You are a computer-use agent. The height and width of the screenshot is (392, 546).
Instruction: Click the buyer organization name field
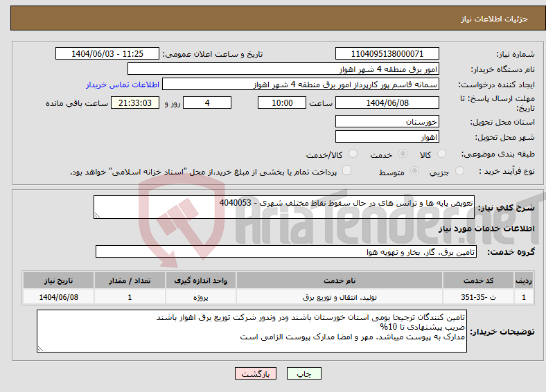pyautogui.click(x=283, y=69)
